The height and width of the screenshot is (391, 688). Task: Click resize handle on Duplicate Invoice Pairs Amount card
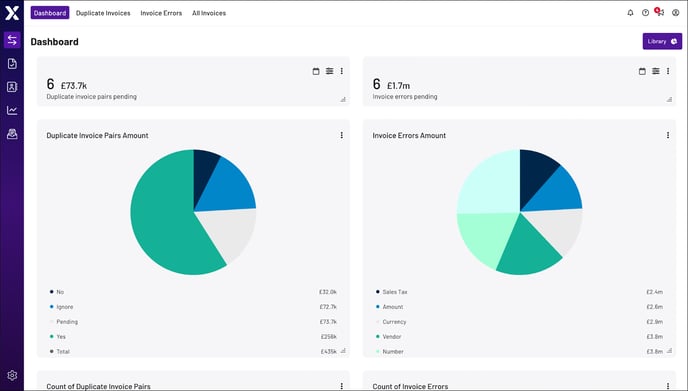click(x=343, y=351)
